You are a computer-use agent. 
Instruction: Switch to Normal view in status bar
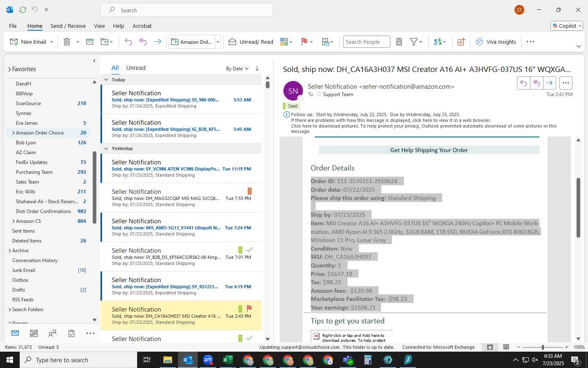click(490, 347)
